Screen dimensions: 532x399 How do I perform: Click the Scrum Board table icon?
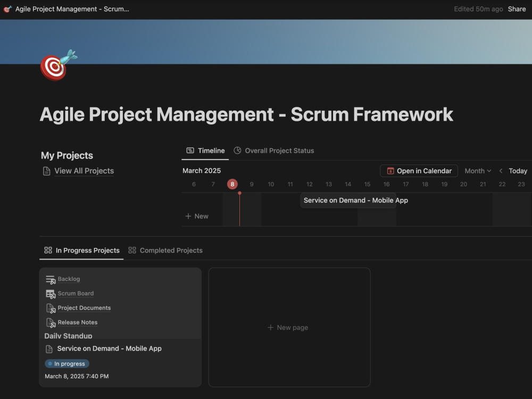click(x=51, y=294)
